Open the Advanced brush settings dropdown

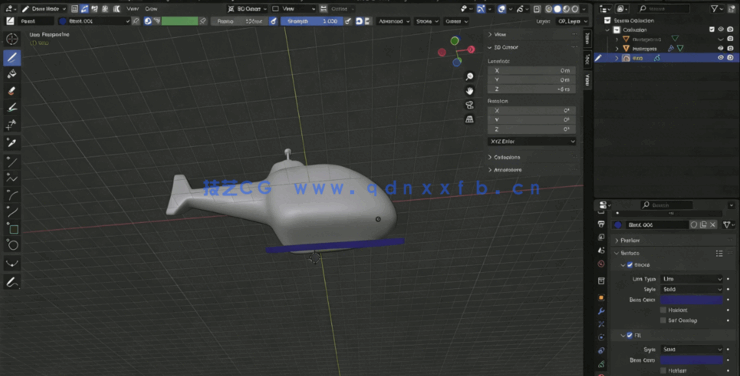[x=394, y=21]
